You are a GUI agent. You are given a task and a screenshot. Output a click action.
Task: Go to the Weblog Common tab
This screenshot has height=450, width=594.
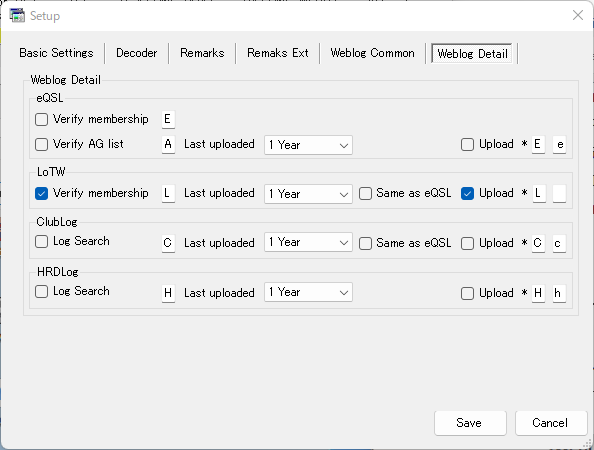coord(372,53)
